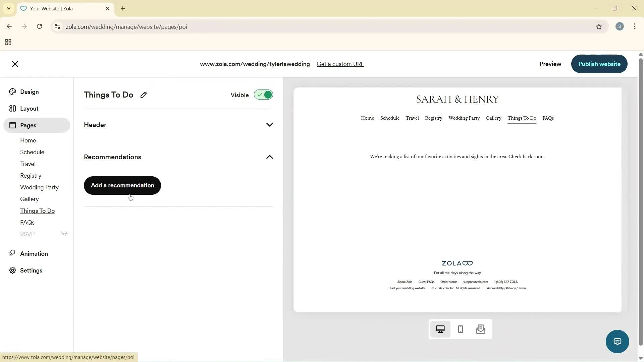This screenshot has height=362, width=644.
Task: Open the browser tab search dropdown
Action: pyautogui.click(x=8, y=8)
